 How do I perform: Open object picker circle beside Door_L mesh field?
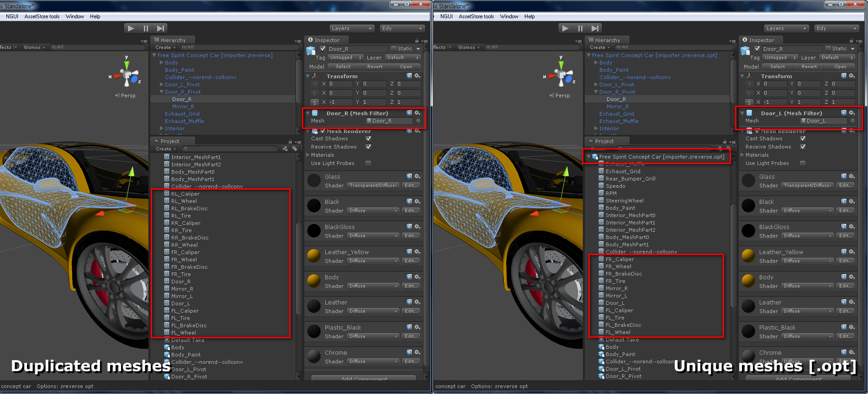pos(852,121)
